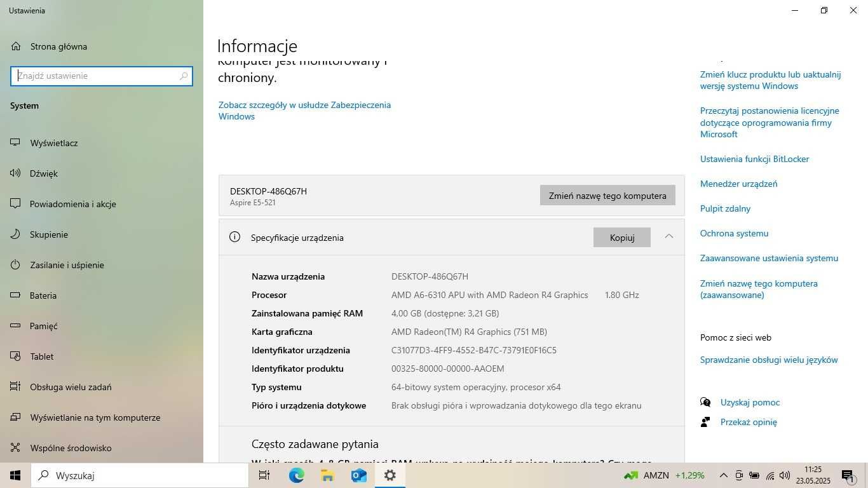868x488 pixels.
Task: Click the Często zadawane pytania heading
Action: click(315, 444)
